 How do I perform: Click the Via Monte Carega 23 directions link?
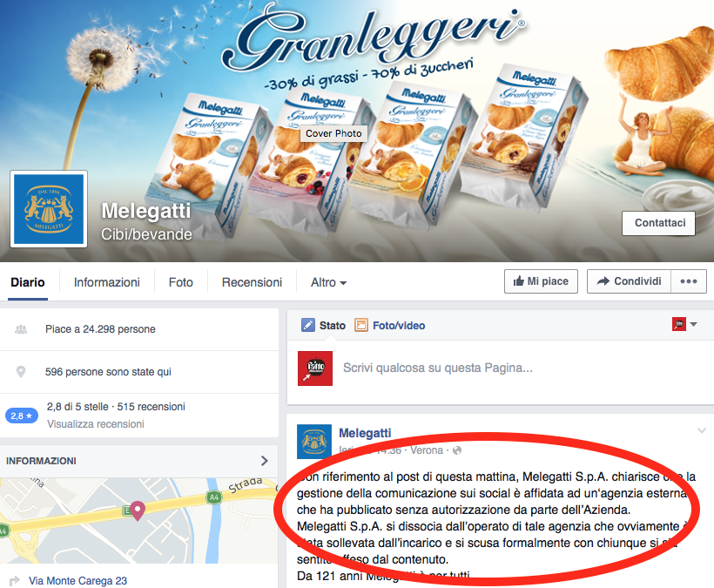click(77, 581)
